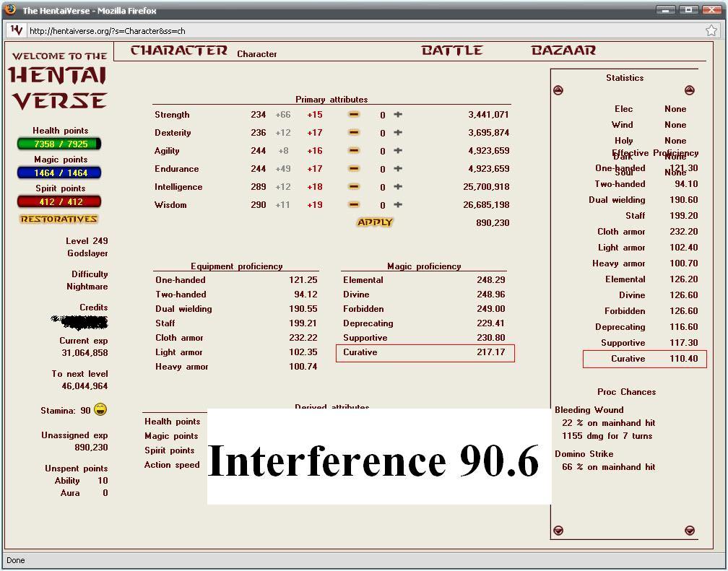Open the Bazaar menu
The width and height of the screenshot is (728, 571).
point(563,51)
